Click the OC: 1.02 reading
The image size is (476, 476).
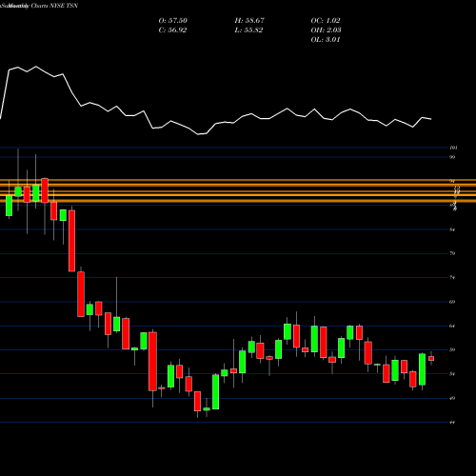pos(326,21)
